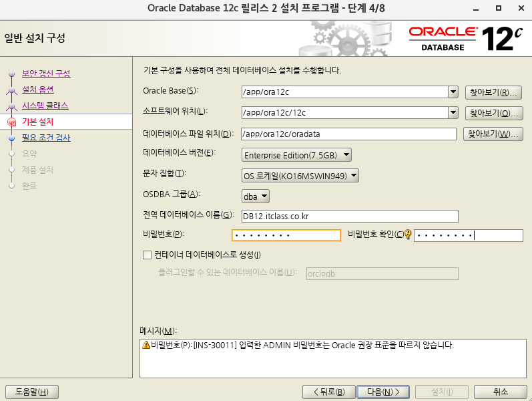Open OSDBA 그룹 dba dropdown

[255, 196]
